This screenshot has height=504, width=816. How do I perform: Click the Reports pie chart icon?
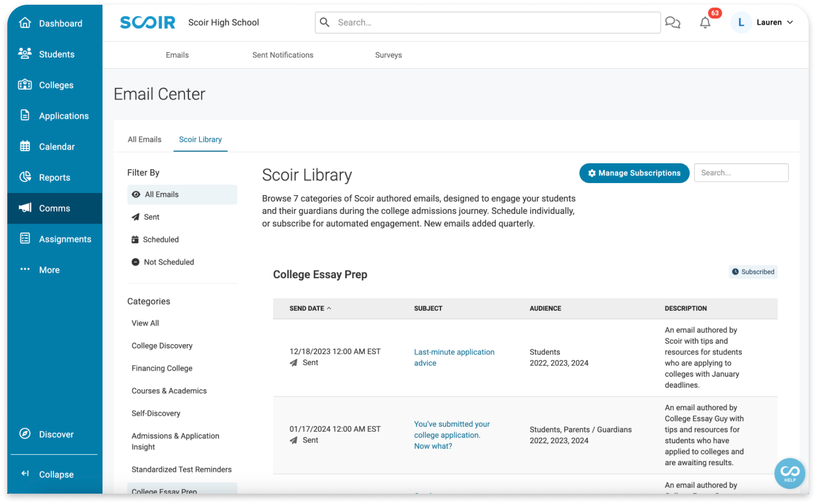[x=25, y=177]
